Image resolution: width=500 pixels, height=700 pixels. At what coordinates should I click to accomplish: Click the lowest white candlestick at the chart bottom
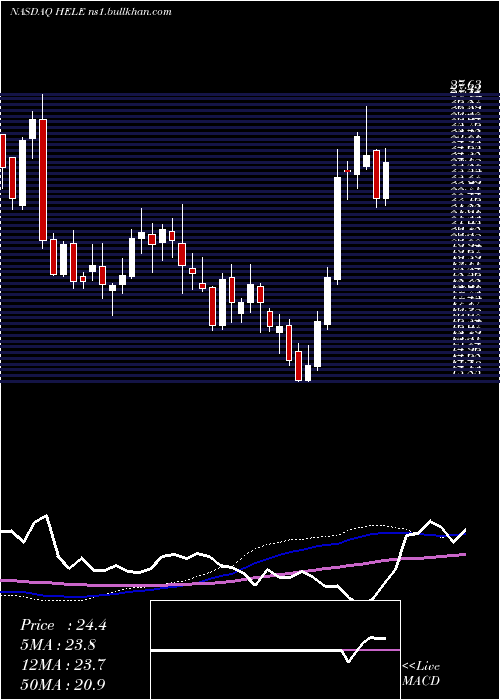(308, 373)
